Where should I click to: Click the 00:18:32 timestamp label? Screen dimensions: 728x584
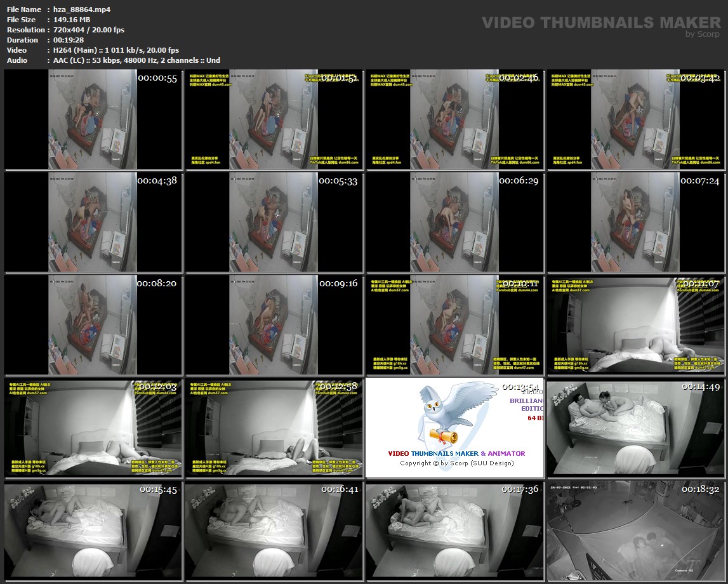tap(701, 489)
